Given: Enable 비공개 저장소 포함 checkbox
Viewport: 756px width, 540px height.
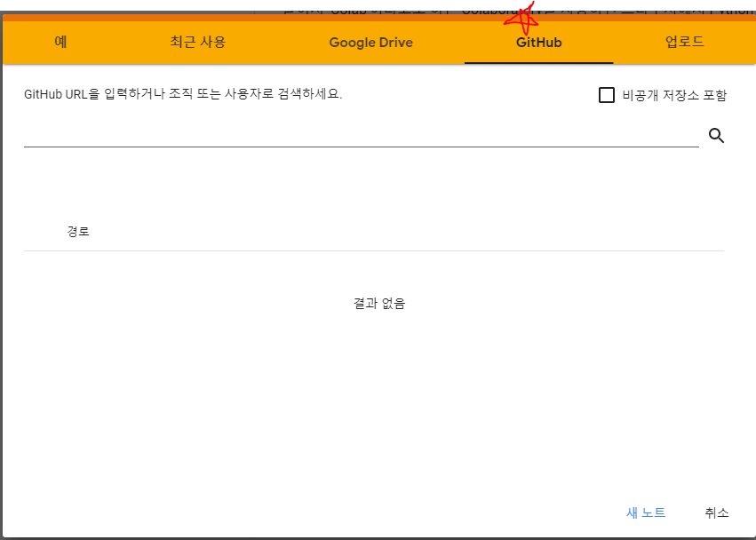Looking at the screenshot, I should pyautogui.click(x=607, y=95).
